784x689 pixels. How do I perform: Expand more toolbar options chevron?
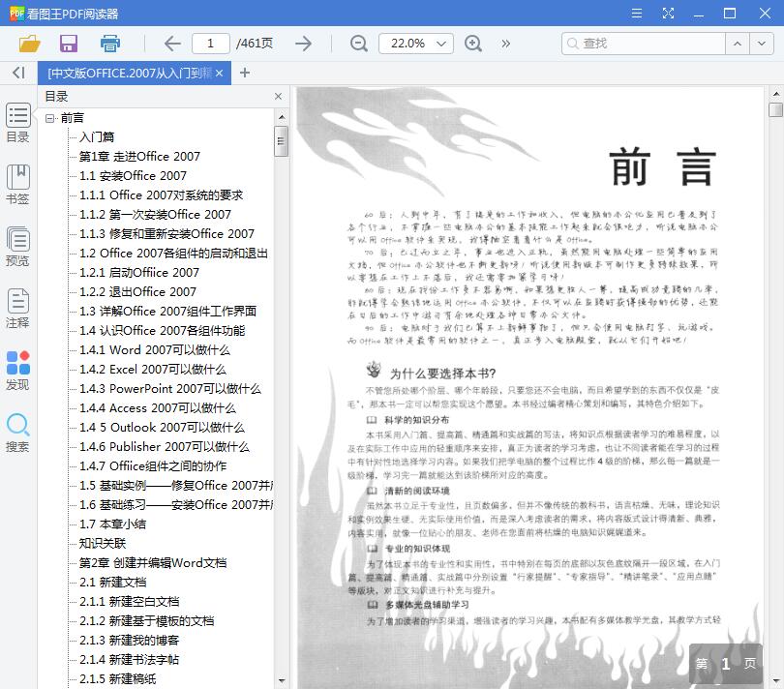coord(506,44)
